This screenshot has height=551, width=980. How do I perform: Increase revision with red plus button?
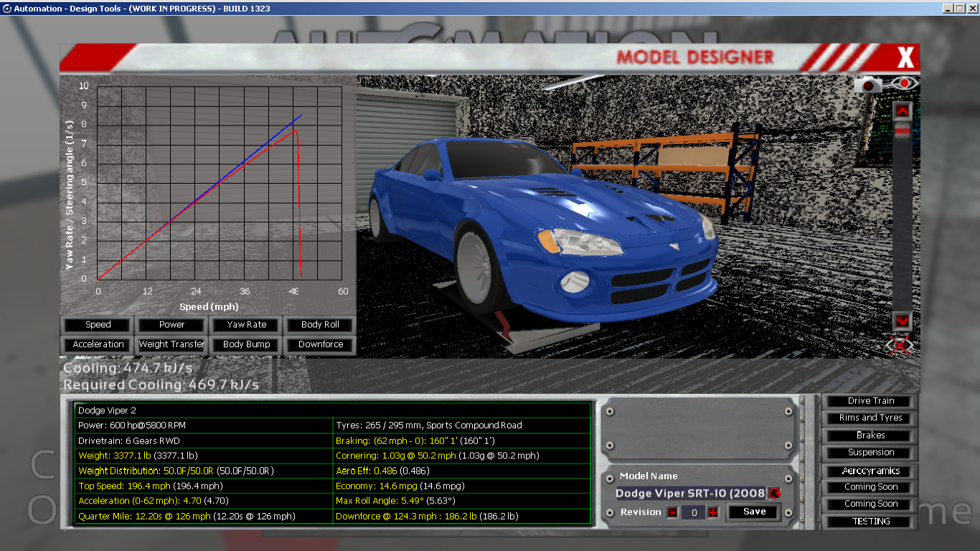(713, 512)
